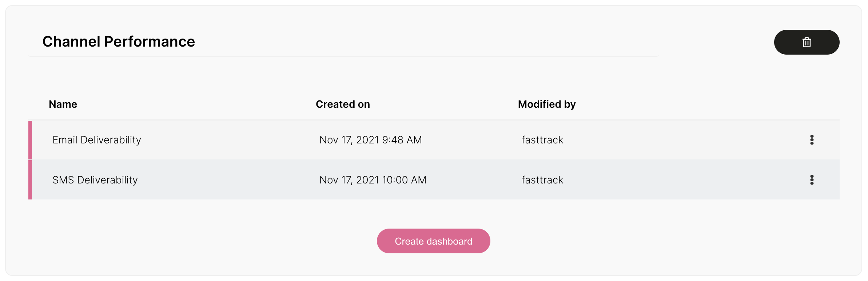Click the trash can delete icon

(807, 42)
